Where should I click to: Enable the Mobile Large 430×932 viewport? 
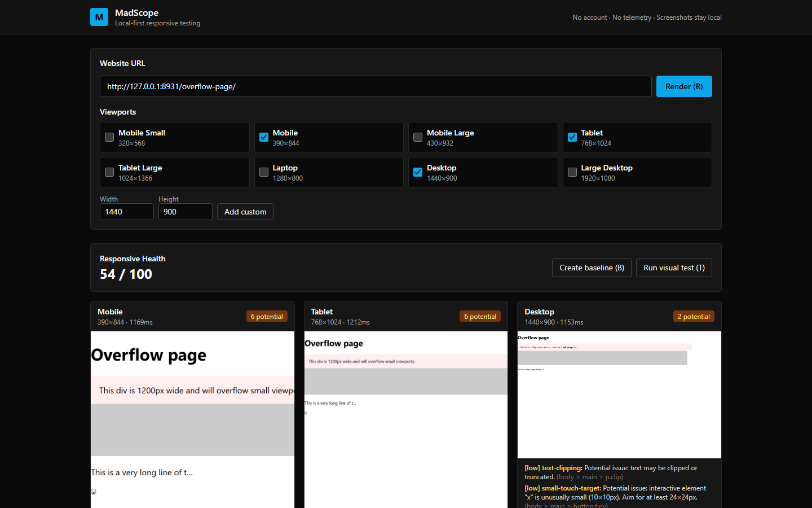pyautogui.click(x=418, y=137)
